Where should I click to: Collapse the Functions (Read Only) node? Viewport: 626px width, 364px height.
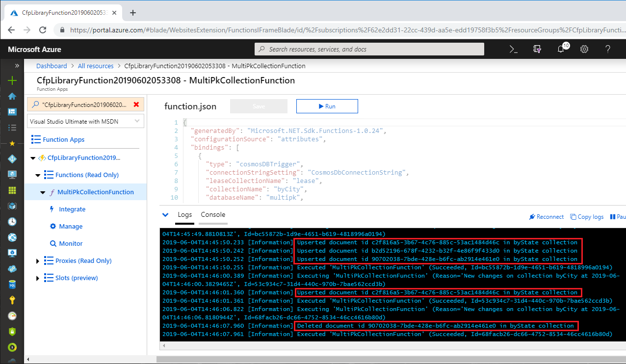click(x=38, y=175)
